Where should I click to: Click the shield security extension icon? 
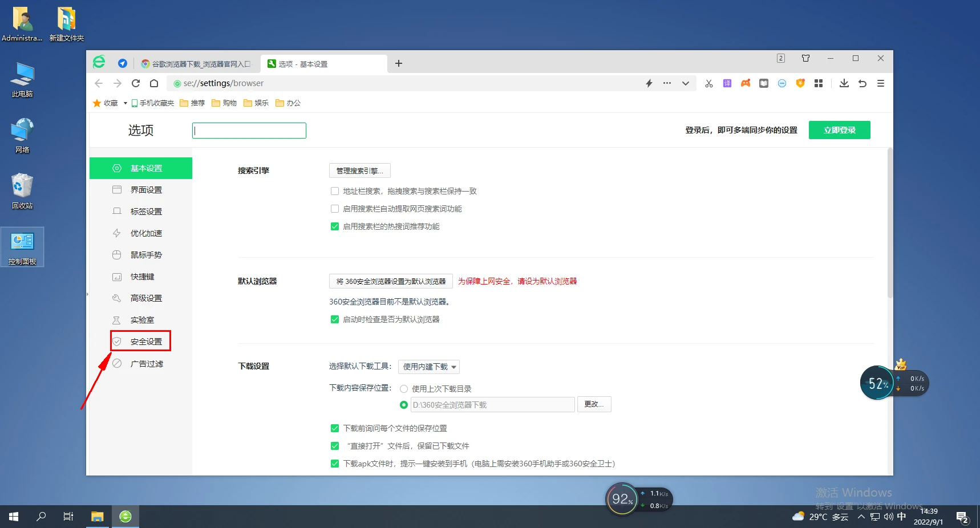coord(800,83)
